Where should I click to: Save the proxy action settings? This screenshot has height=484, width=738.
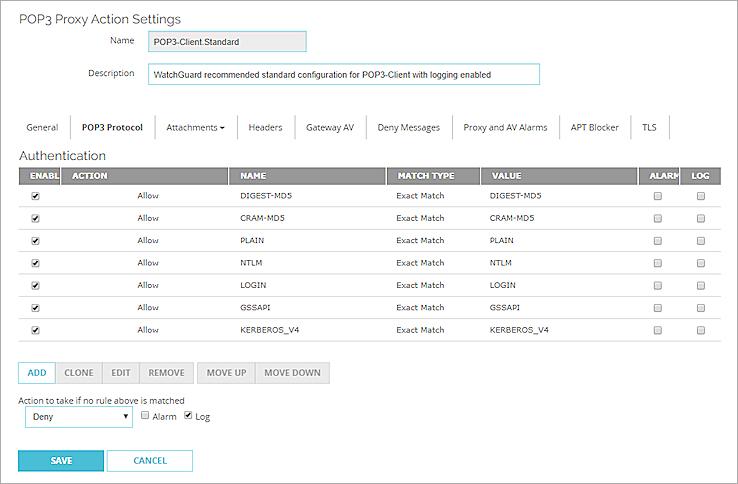(x=61, y=461)
